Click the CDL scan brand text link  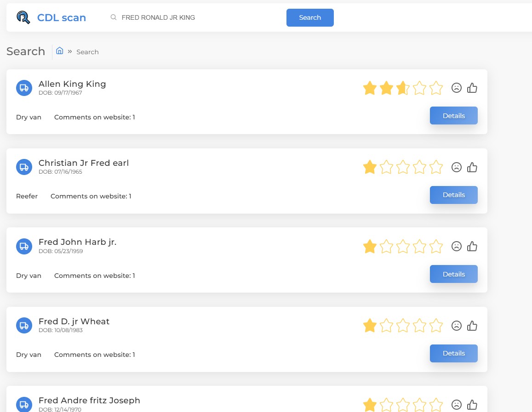point(62,18)
